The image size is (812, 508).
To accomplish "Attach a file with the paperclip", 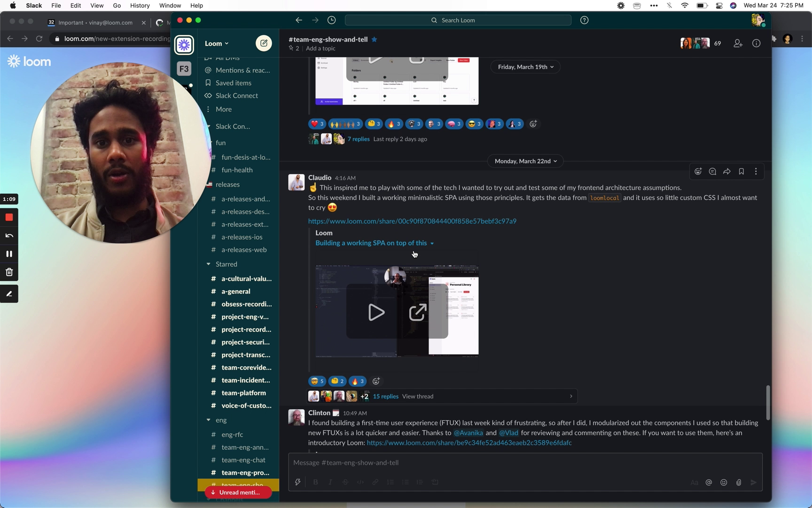I will pos(739,482).
